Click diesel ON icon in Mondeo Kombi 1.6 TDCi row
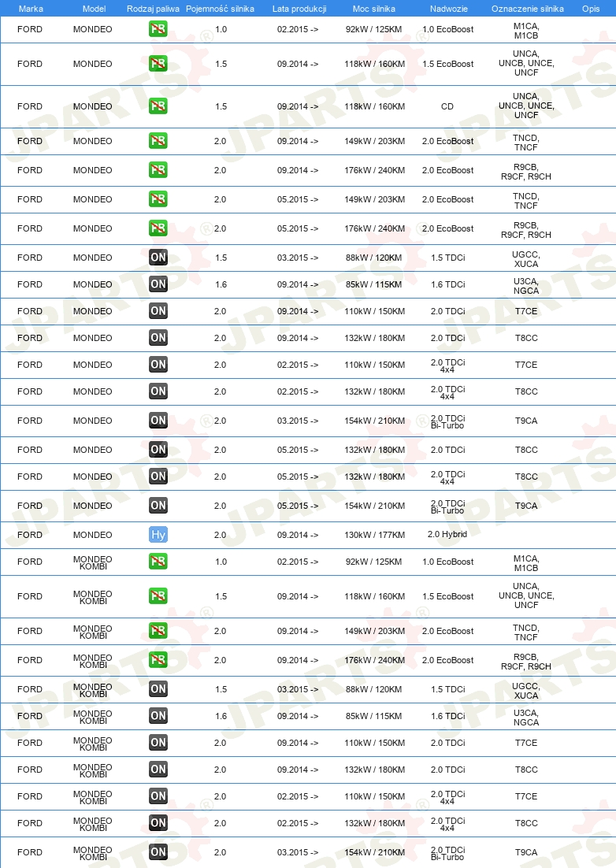The width and height of the screenshot is (616, 868). 158,716
